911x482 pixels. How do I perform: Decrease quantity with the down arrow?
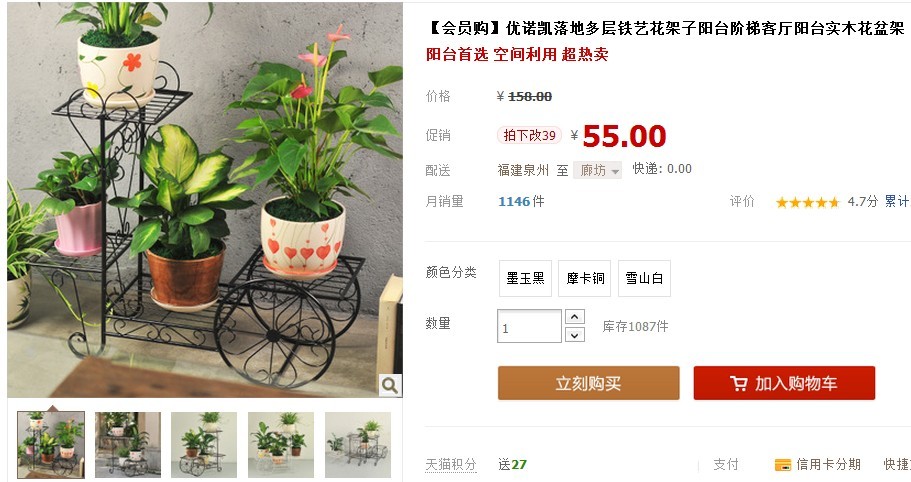tap(575, 335)
